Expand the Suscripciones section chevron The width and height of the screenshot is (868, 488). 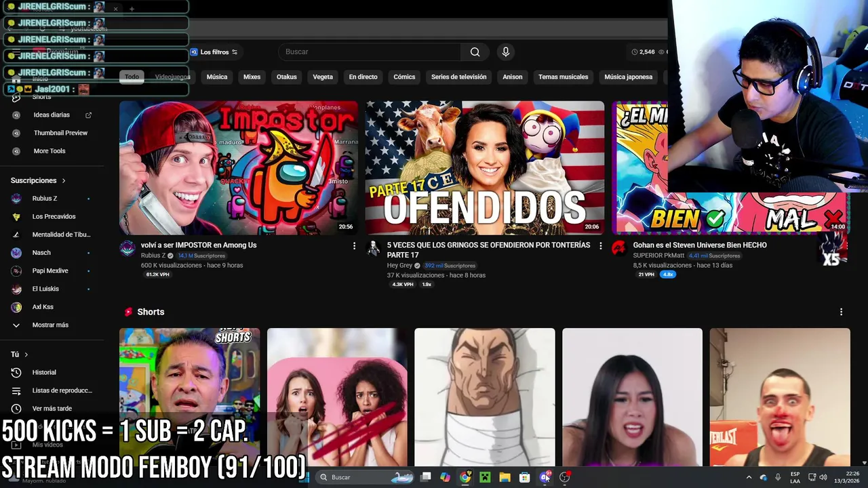[64, 181]
